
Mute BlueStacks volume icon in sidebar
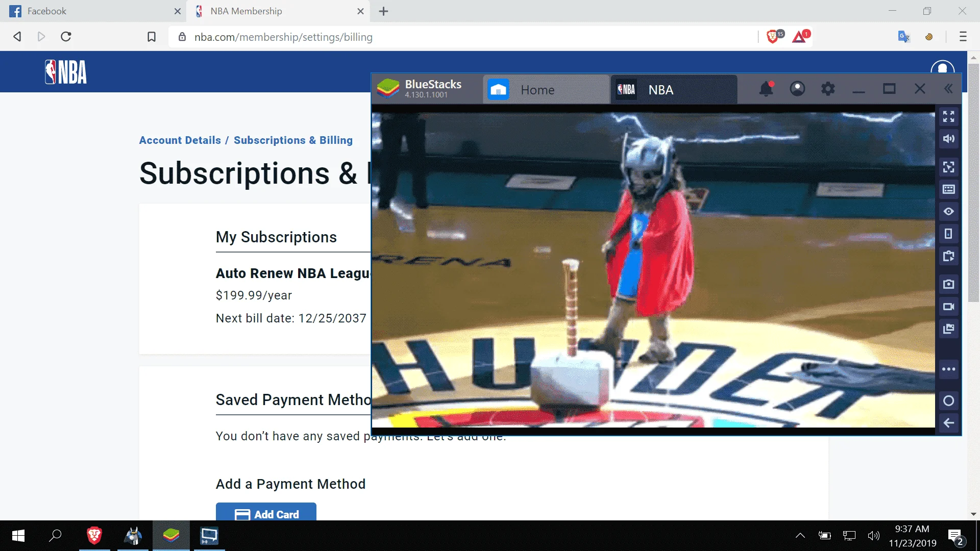948,139
